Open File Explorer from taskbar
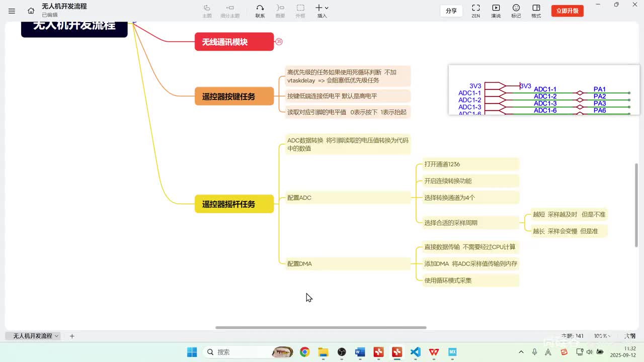This screenshot has height=362, width=644. [x=323, y=352]
